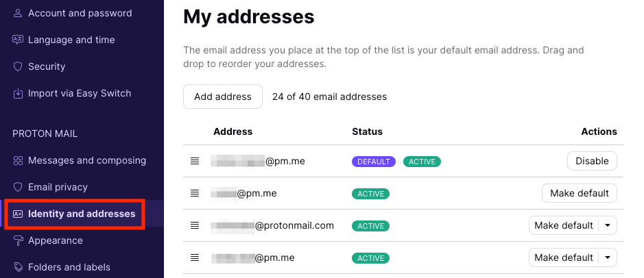Click the Messages and composing grid icon
Image resolution: width=644 pixels, height=278 pixels.
[x=19, y=160]
